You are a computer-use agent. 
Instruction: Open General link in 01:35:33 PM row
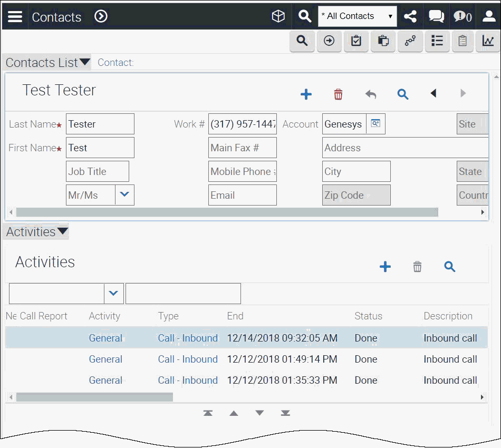click(x=105, y=380)
